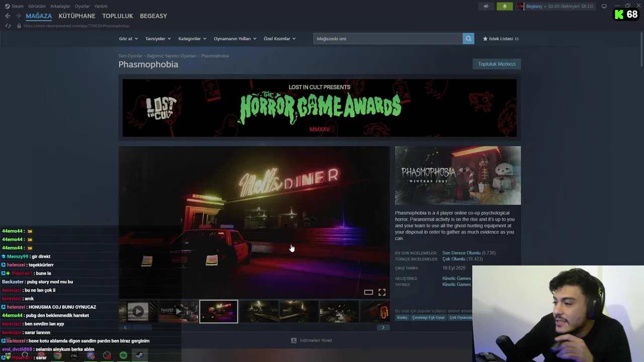The image size is (644, 362).
Task: Play the first trailer thumbnail
Action: click(138, 312)
